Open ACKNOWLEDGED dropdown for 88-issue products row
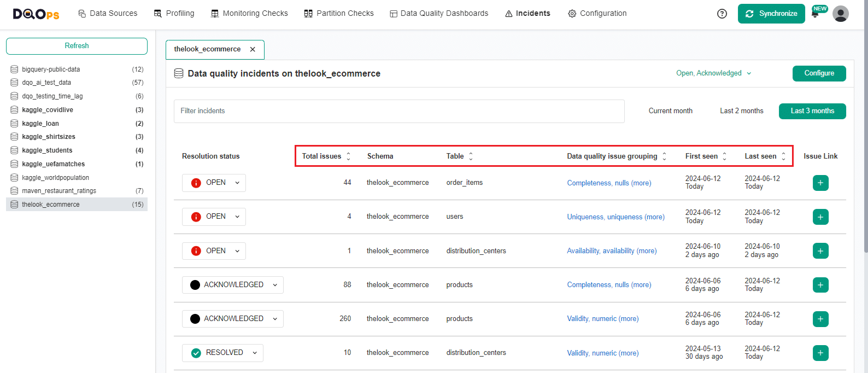 pyautogui.click(x=233, y=285)
